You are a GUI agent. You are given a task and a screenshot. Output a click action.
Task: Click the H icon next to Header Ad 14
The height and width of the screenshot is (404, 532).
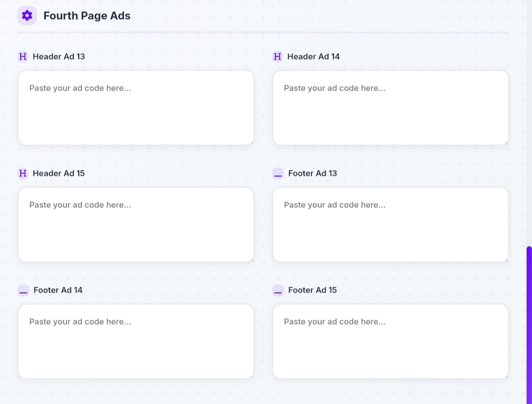(277, 57)
